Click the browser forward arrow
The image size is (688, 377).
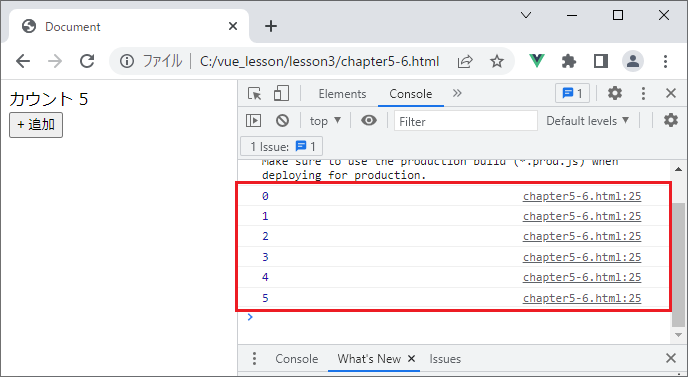point(55,61)
